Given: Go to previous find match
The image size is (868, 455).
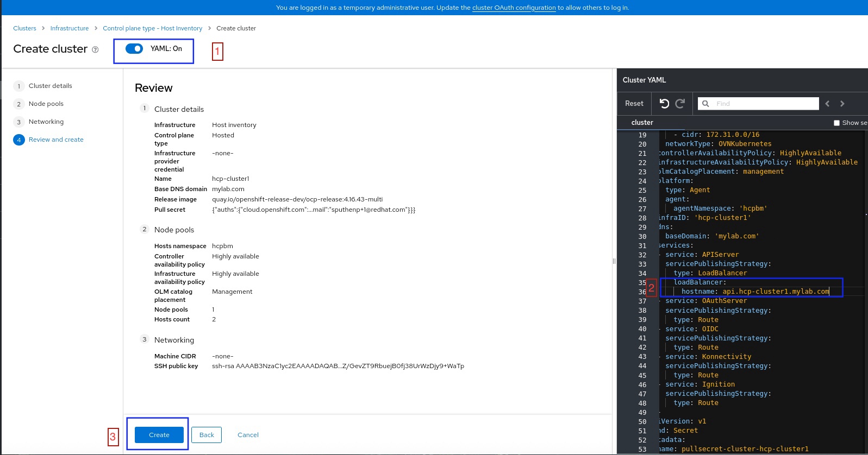Looking at the screenshot, I should [x=827, y=104].
